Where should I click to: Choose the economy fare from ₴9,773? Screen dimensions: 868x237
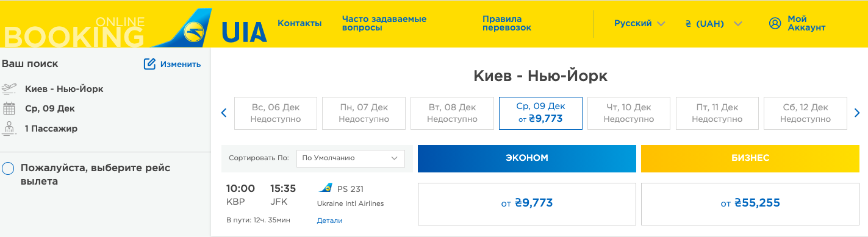pos(527,203)
